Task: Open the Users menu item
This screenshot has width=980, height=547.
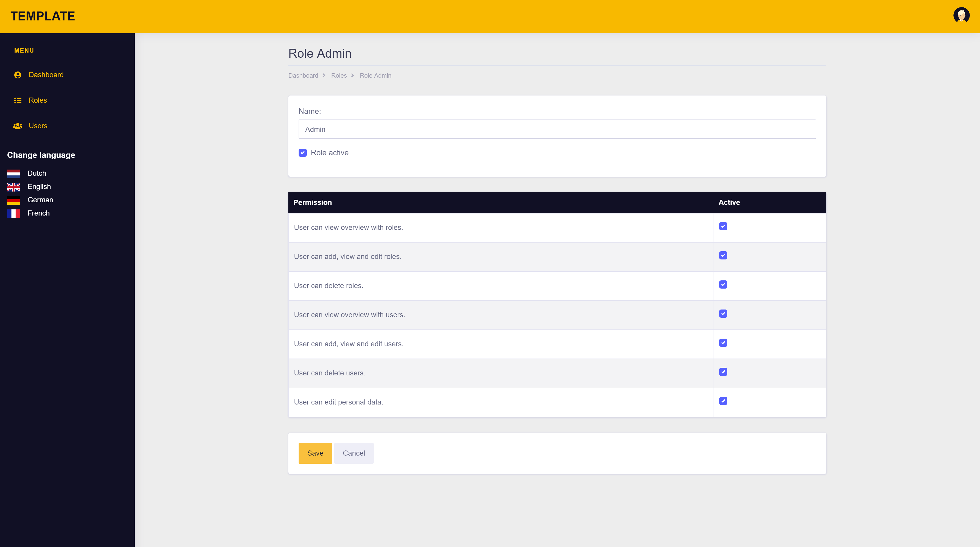Action: tap(38, 126)
